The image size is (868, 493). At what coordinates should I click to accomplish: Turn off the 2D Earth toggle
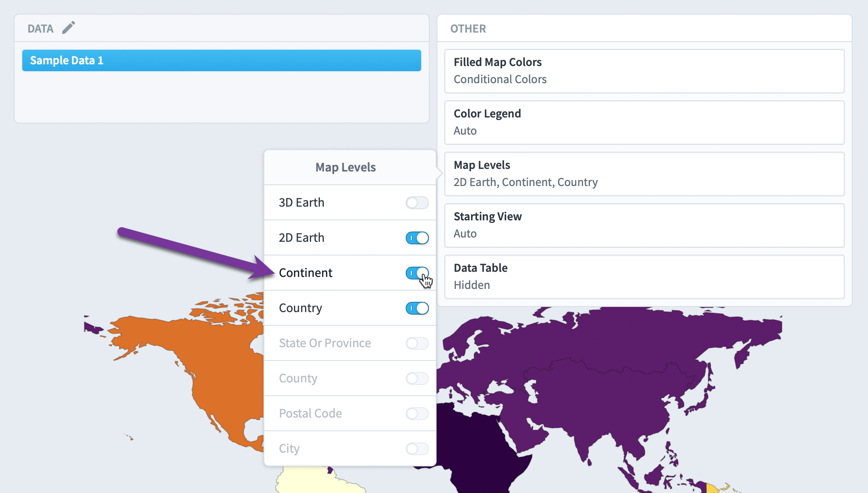pos(417,238)
